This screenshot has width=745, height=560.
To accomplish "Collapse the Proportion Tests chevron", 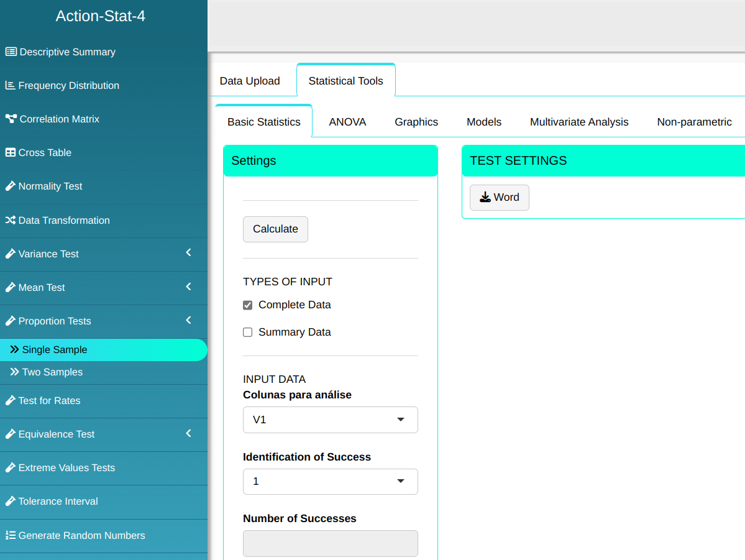I will (x=189, y=321).
